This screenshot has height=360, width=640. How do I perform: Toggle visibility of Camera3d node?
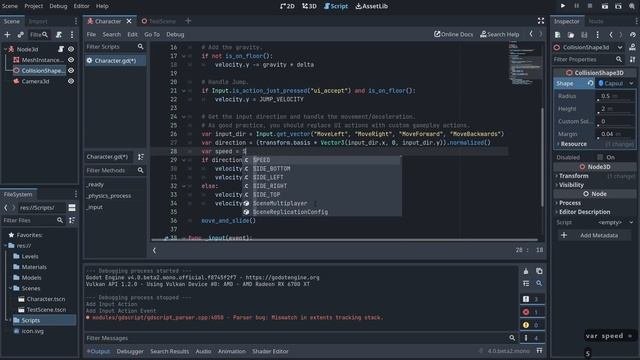pos(71,81)
